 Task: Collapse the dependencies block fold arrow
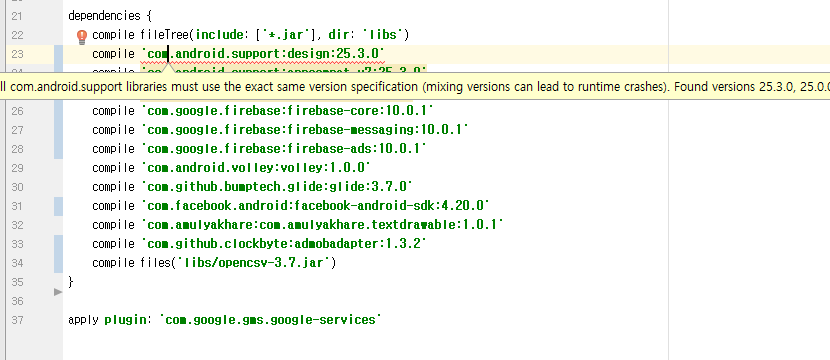[58, 291]
